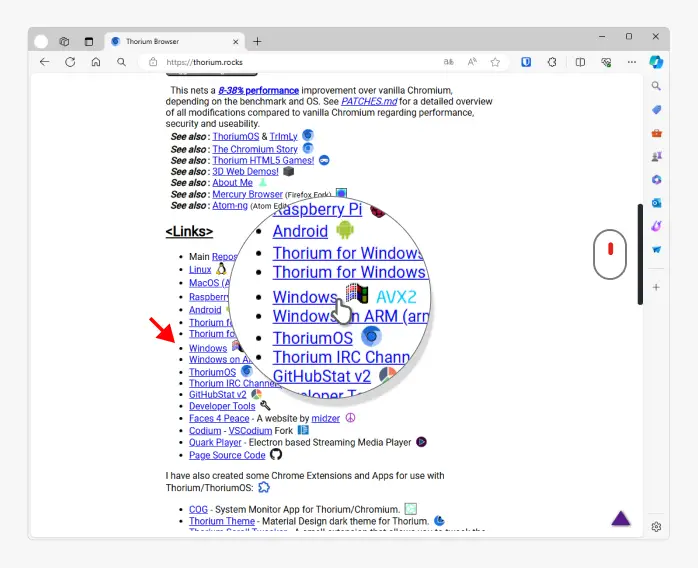Refresh the page in the browser toolbar
Image resolution: width=698 pixels, height=568 pixels.
[x=70, y=62]
